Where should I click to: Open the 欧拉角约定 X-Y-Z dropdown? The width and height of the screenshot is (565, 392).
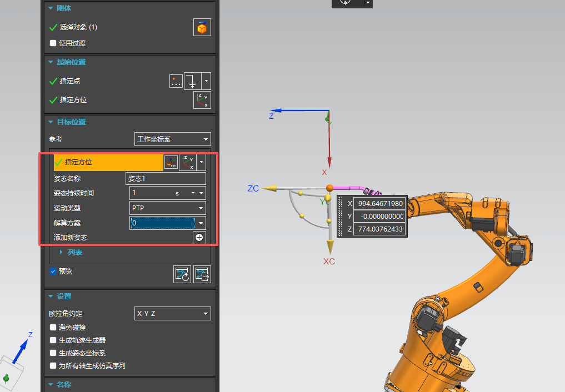(173, 314)
